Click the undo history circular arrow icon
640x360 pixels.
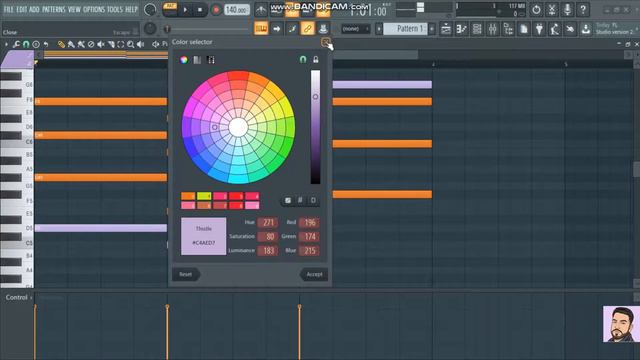point(536,9)
